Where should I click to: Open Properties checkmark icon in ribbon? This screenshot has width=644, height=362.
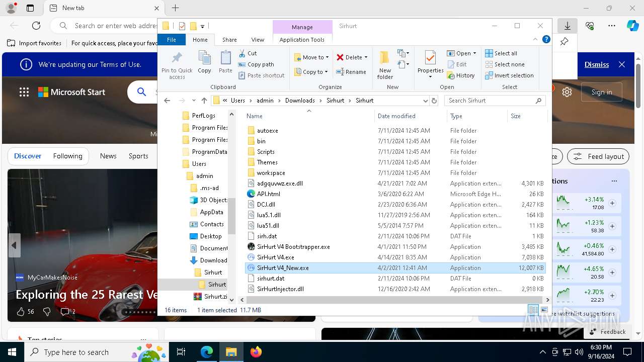coord(430,58)
